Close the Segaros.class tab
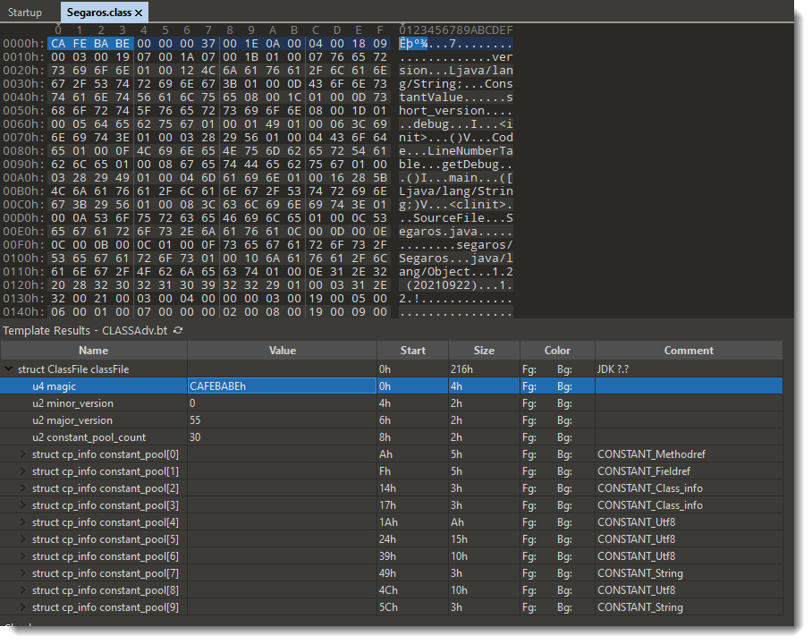812x644 pixels. 139,13
